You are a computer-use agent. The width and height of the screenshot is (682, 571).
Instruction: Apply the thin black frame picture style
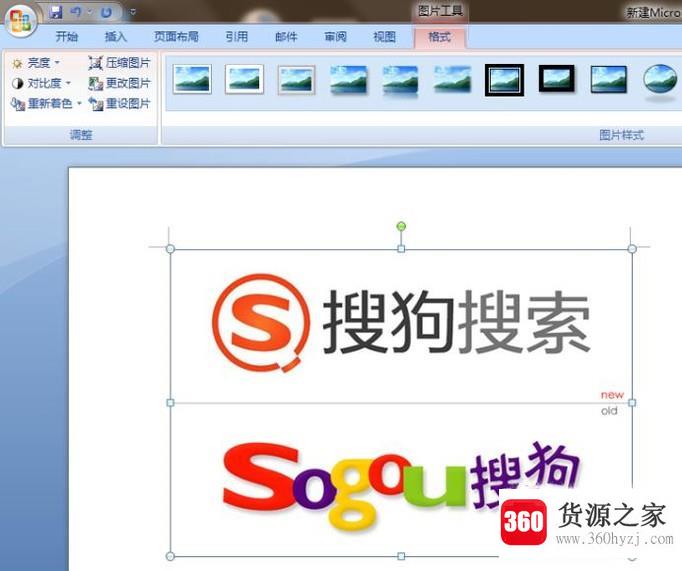609,80
